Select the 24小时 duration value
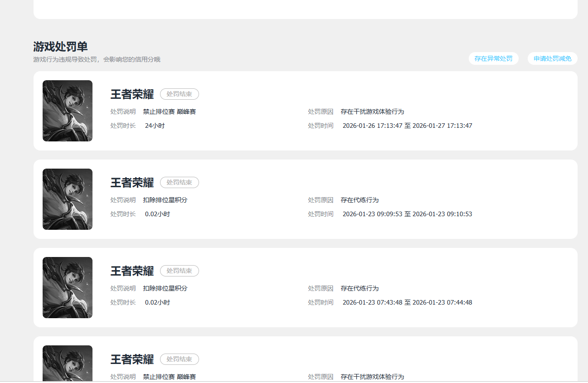This screenshot has height=383, width=588. coord(155,126)
